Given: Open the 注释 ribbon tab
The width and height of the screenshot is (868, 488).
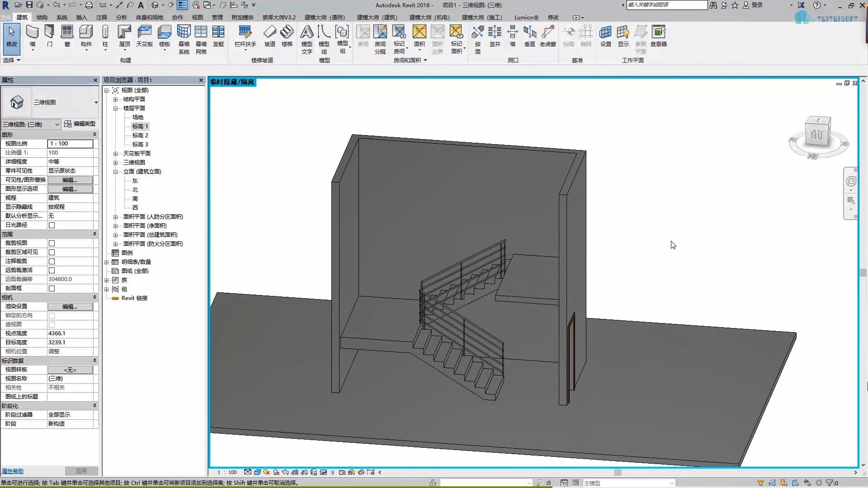Looking at the screenshot, I should click(102, 18).
